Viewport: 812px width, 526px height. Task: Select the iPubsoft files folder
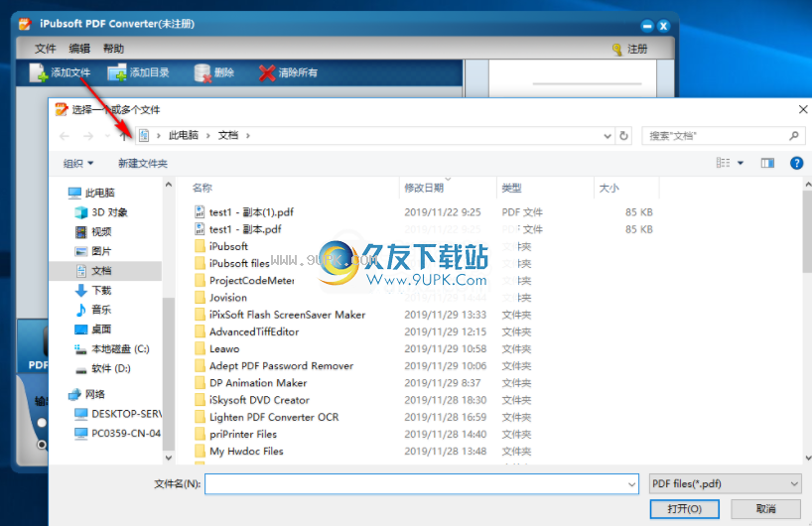coord(232,264)
